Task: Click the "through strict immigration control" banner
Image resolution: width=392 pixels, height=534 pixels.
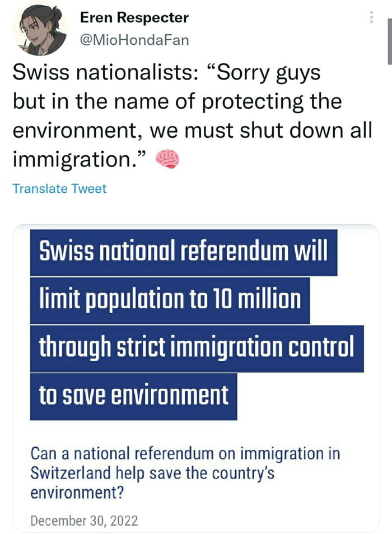Action: (x=197, y=347)
